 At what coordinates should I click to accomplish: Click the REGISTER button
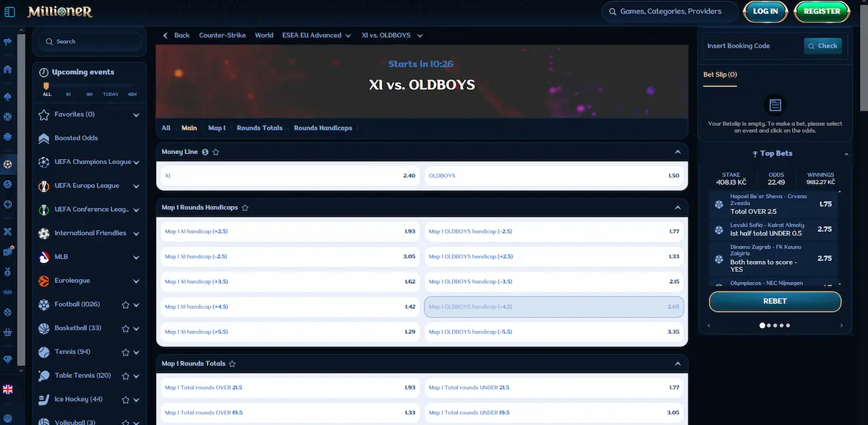(x=822, y=12)
